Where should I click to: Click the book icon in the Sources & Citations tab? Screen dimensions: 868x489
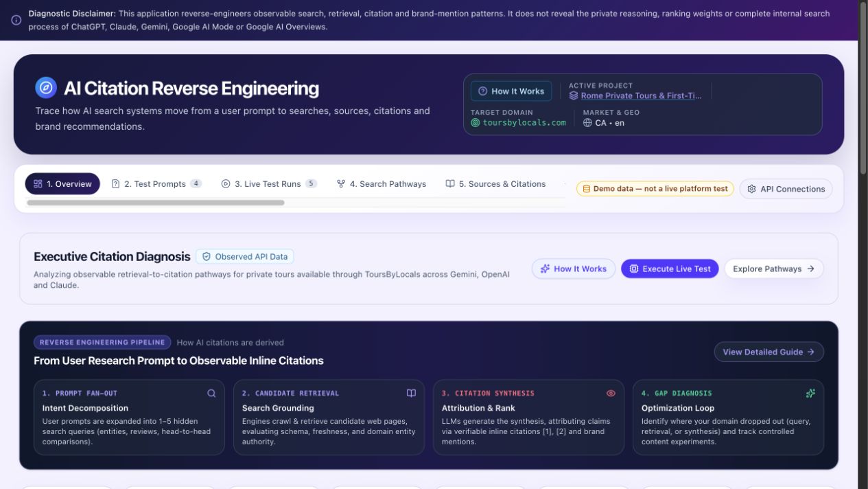450,184
